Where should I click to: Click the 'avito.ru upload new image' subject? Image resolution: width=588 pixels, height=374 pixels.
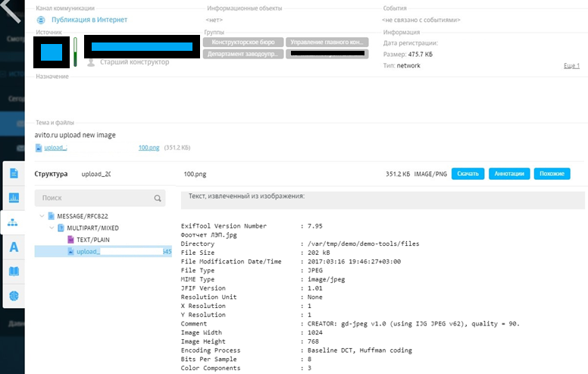click(75, 135)
